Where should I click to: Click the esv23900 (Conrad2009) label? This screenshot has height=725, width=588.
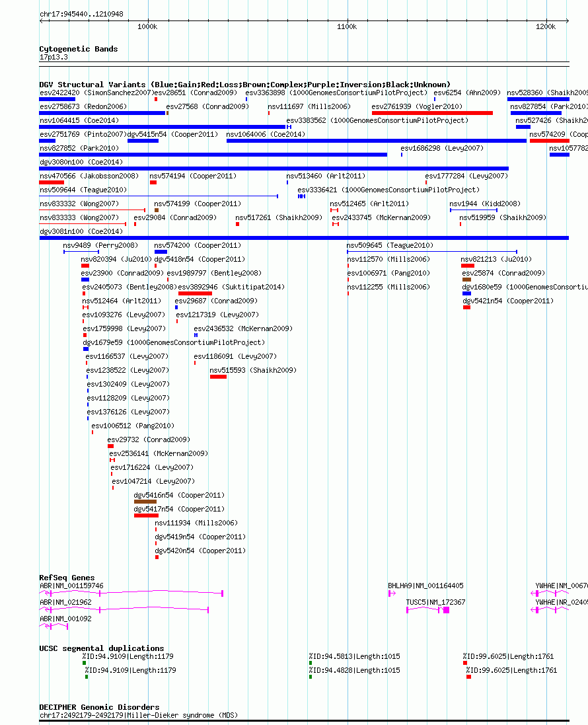point(122,273)
